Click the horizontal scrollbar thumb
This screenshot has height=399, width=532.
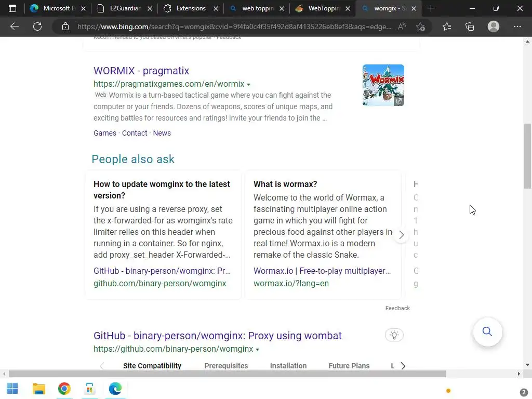click(228, 374)
